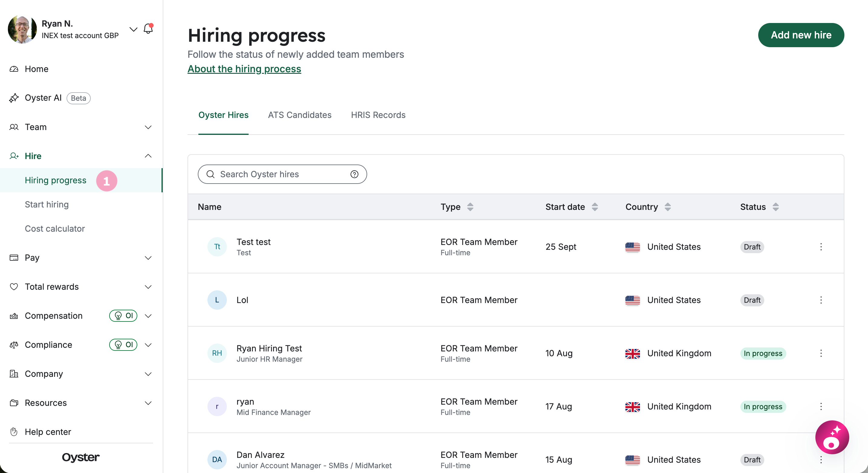Expand Compensation menu chevron
Image resolution: width=868 pixels, height=473 pixels.
click(x=148, y=316)
